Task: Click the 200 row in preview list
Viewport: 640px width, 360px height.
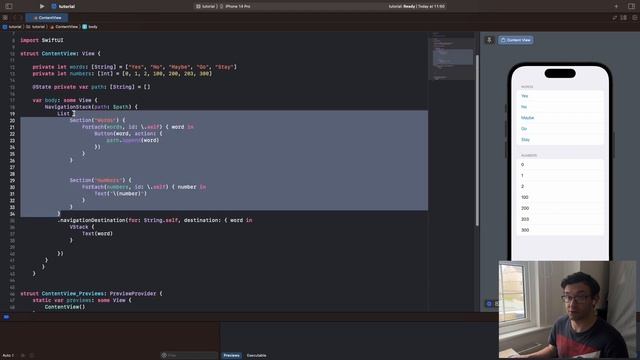Action: coord(560,208)
